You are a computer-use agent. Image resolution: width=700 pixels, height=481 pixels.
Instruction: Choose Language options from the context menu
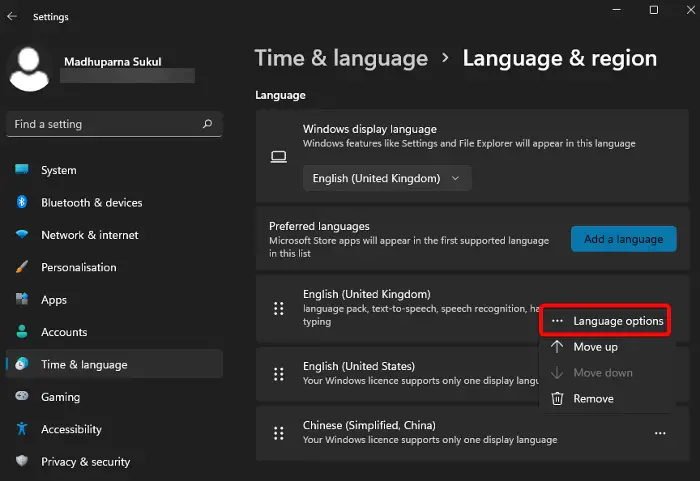(x=605, y=321)
